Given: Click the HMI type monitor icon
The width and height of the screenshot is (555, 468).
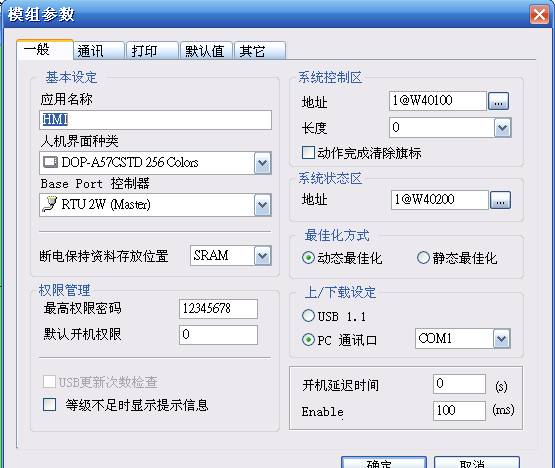Looking at the screenshot, I should [x=50, y=162].
